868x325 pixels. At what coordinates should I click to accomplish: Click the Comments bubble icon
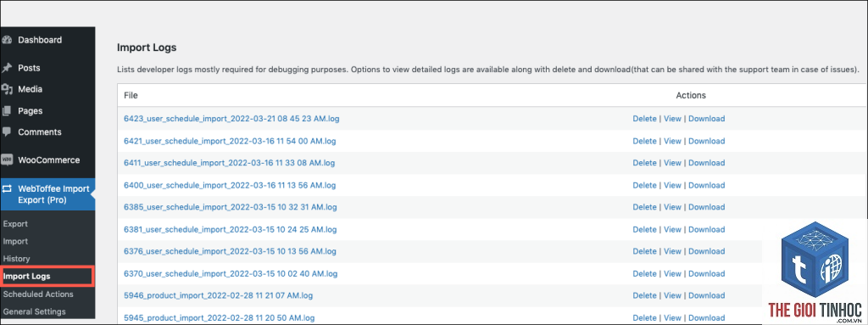pyautogui.click(x=7, y=132)
